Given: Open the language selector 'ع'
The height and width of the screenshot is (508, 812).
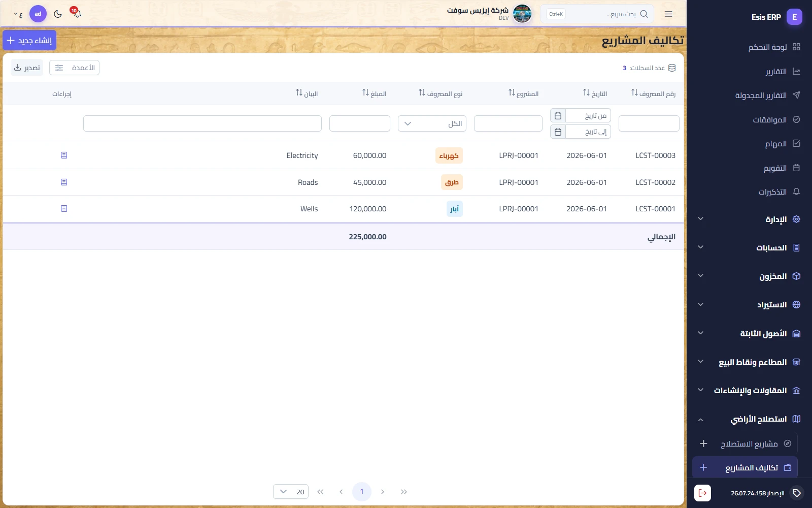Looking at the screenshot, I should tap(18, 14).
